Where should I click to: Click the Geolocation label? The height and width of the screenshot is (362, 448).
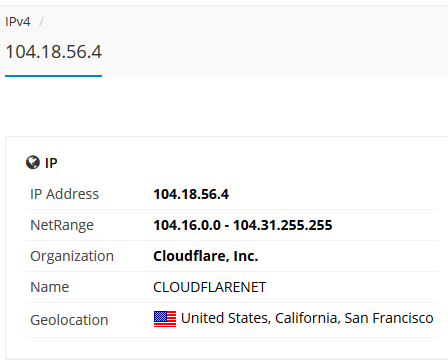[69, 320]
